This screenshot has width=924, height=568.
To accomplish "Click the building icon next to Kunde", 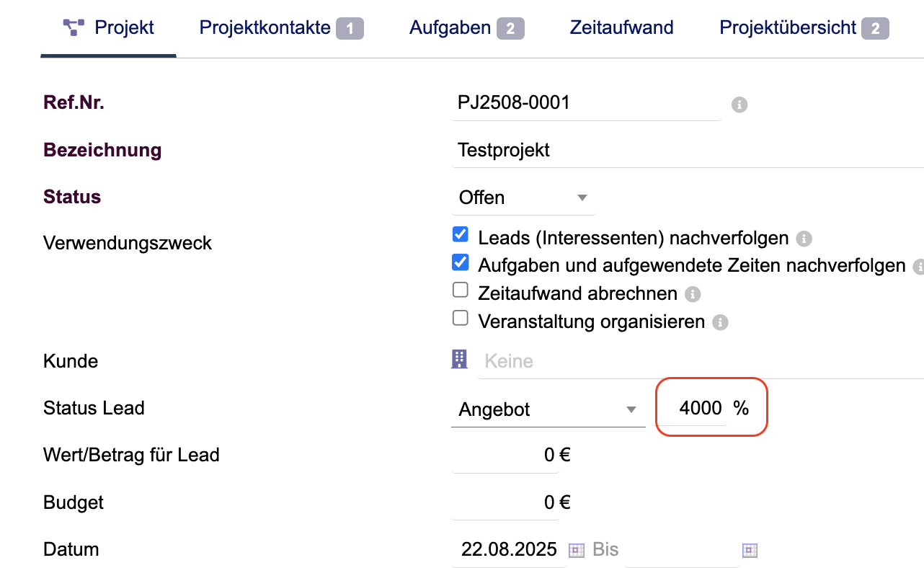I will click(x=459, y=360).
